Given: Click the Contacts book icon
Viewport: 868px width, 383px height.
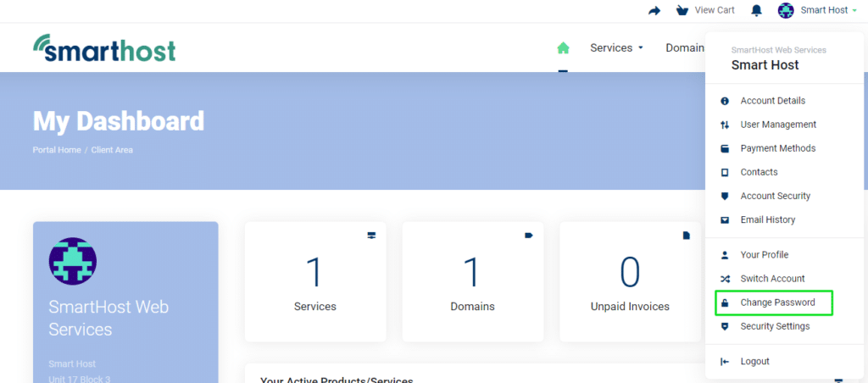Looking at the screenshot, I should pyautogui.click(x=725, y=173).
